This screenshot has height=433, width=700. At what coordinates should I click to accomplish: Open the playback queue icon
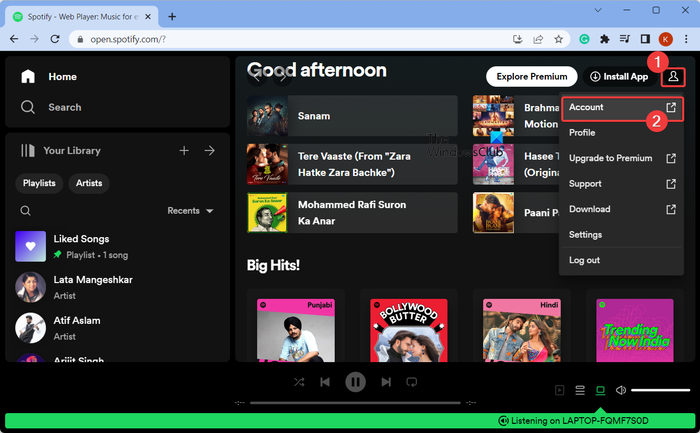pyautogui.click(x=580, y=390)
